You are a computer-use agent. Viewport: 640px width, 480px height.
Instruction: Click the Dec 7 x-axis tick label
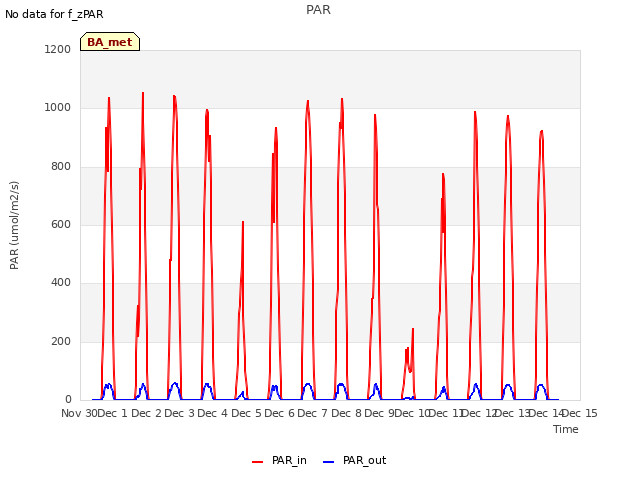coord(313,413)
